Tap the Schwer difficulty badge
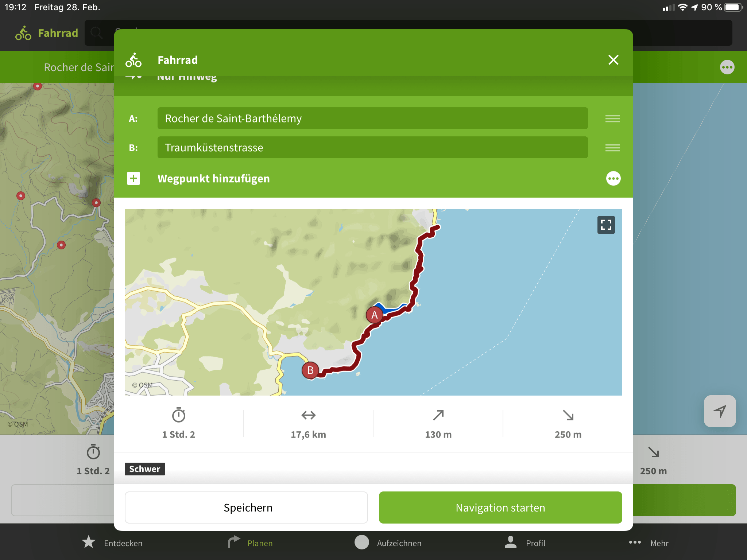Viewport: 747px width, 560px height. pos(145,469)
